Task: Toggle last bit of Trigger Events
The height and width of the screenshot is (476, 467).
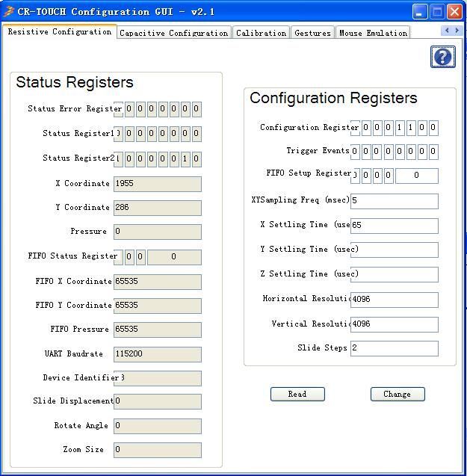Action: [433, 152]
